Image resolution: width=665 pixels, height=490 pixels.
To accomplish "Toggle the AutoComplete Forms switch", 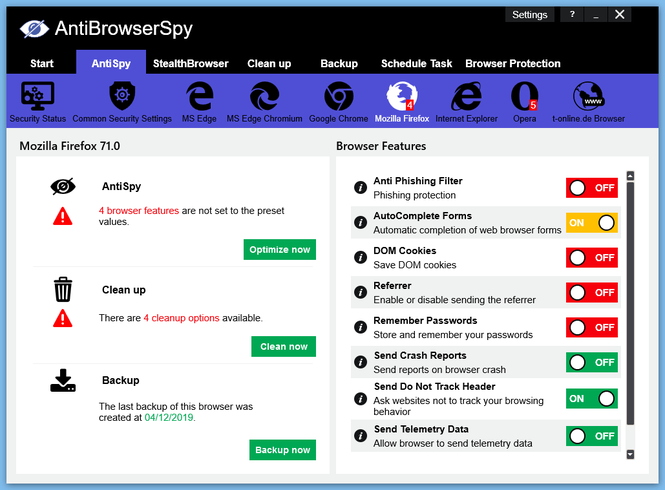I will pos(592,223).
